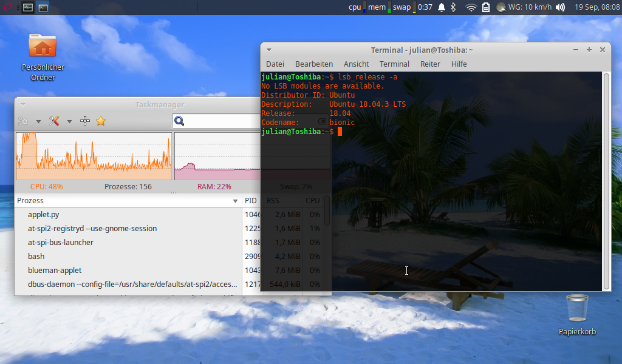Click the magnifier icon in Taskmanager search box
Viewport: 622px width, 364px height.
179,121
